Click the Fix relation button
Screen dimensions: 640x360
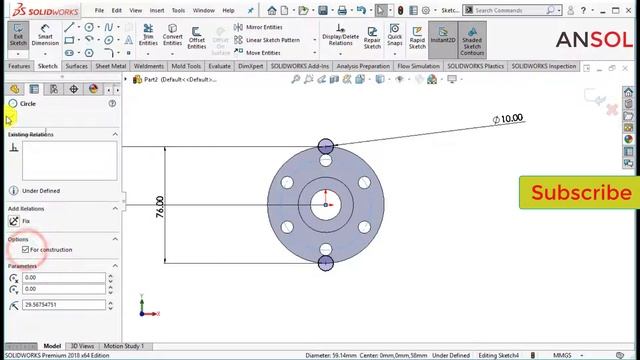click(14, 221)
